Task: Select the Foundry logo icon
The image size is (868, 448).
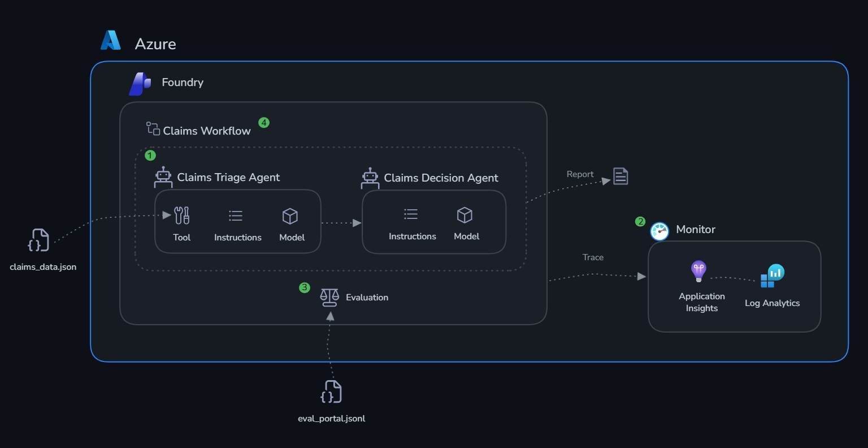Action: 140,84
